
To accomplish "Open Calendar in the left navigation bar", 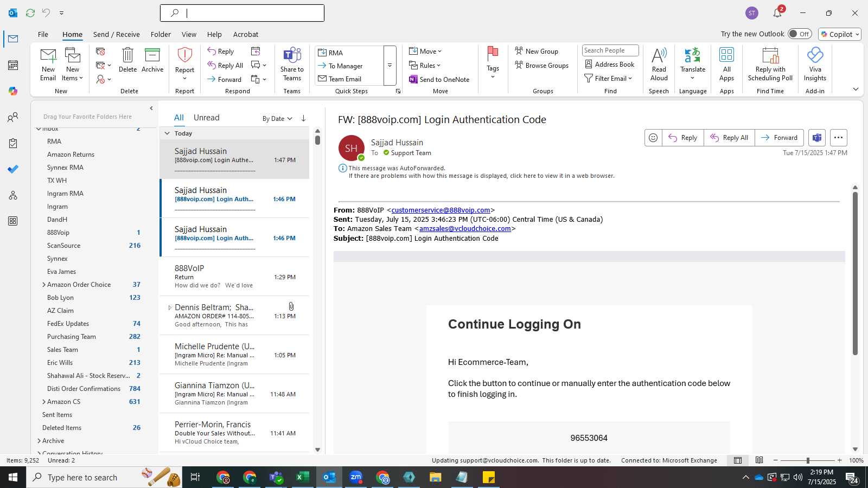I will 13,65.
